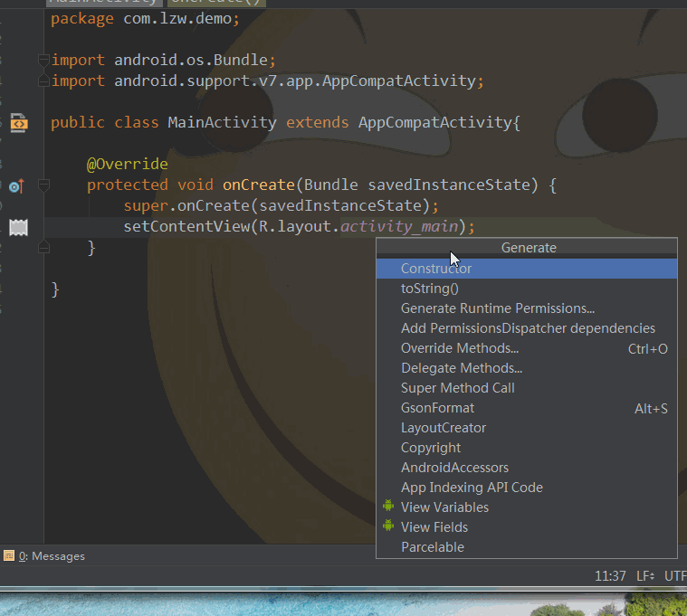Image resolution: width=687 pixels, height=616 pixels.
Task: Select toString() in the Generate popup
Action: click(430, 289)
